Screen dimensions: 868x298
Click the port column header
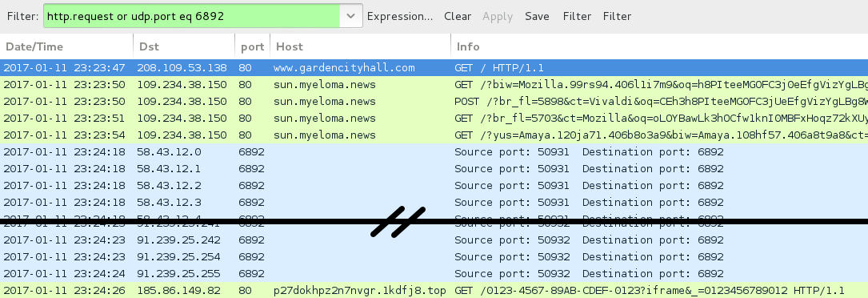tap(253, 46)
